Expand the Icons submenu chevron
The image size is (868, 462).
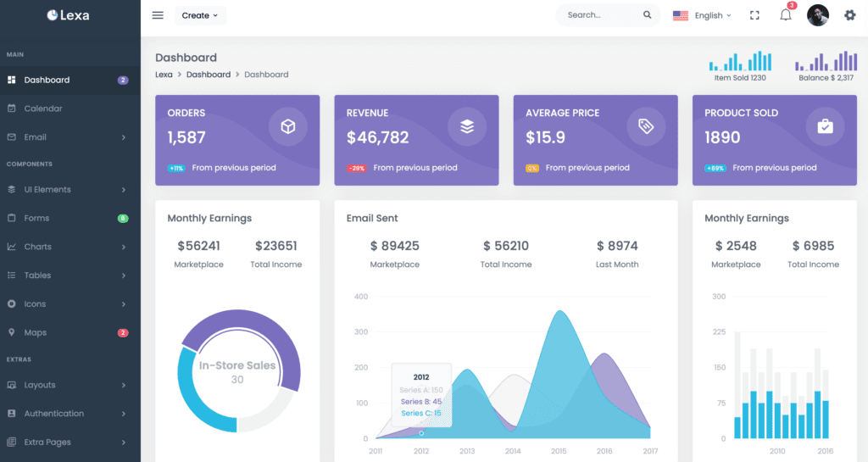click(x=124, y=304)
